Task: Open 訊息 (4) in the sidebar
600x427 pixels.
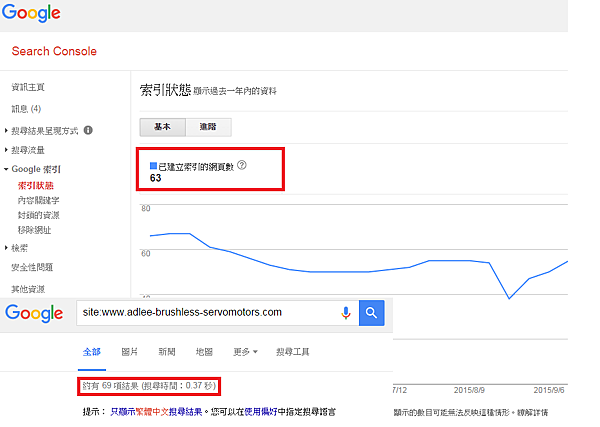Action: pos(26,109)
